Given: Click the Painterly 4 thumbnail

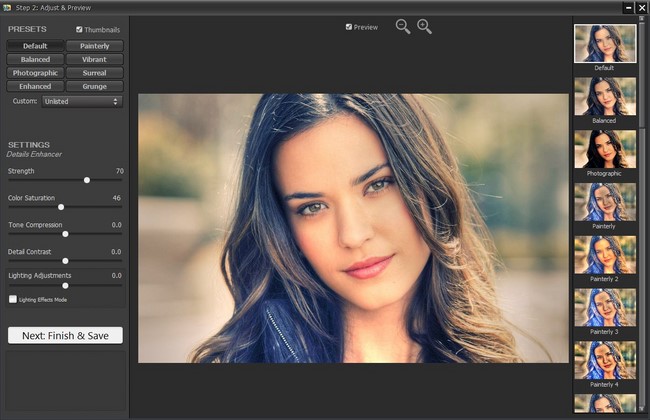Looking at the screenshot, I should [x=604, y=360].
